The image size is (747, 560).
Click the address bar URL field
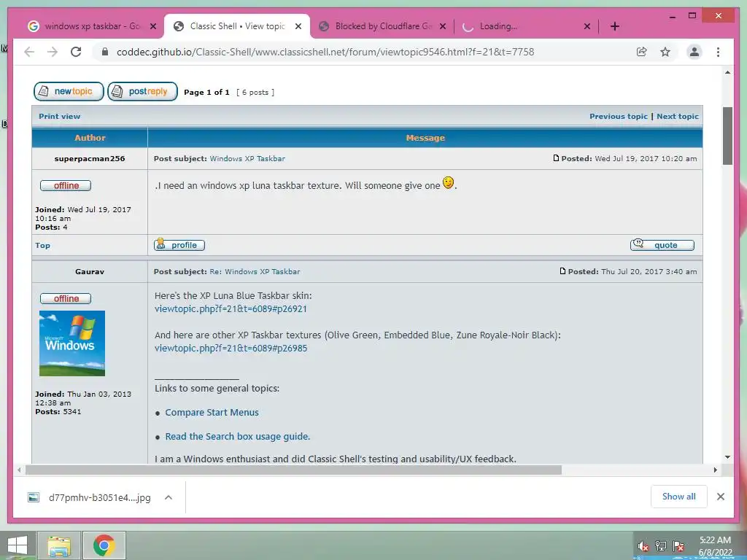point(325,52)
